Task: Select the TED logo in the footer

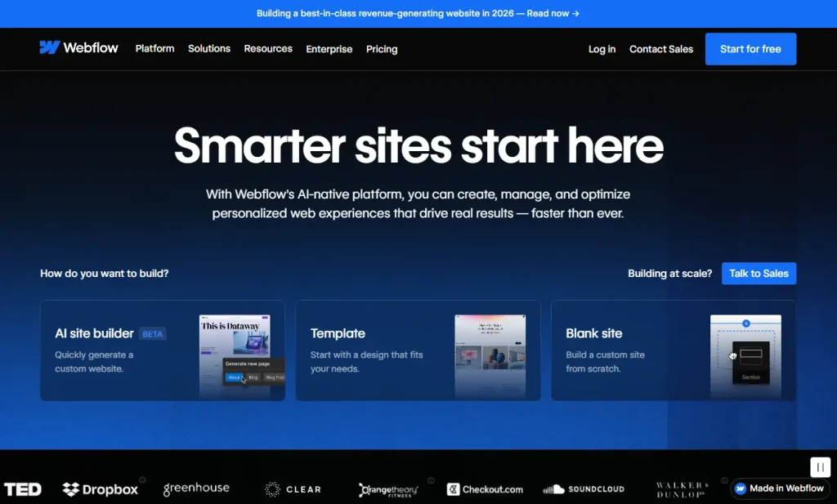Action: pos(24,488)
